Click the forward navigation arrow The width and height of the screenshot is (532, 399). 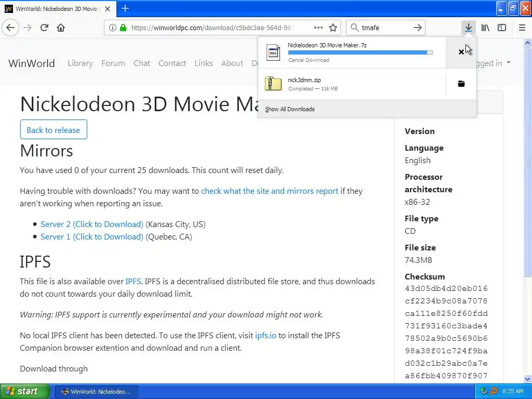click(28, 28)
